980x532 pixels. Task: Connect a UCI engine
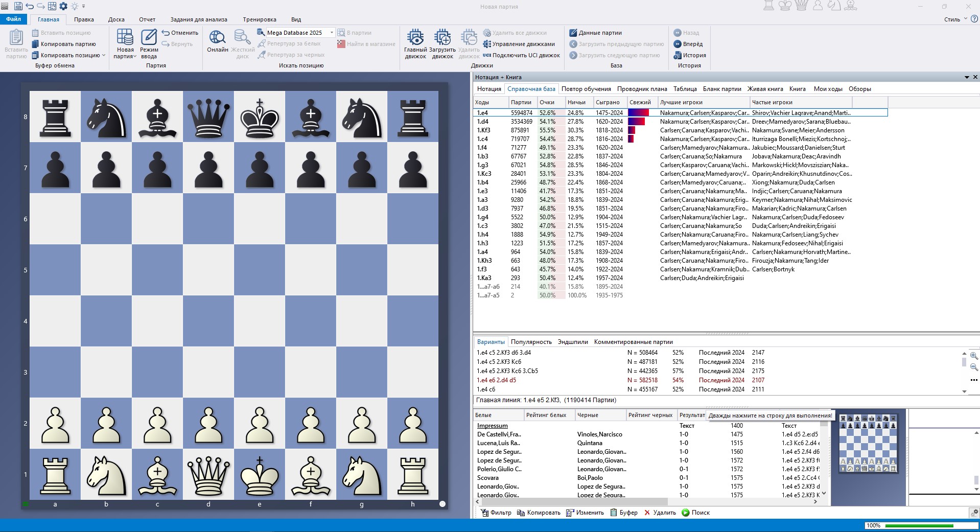click(521, 55)
